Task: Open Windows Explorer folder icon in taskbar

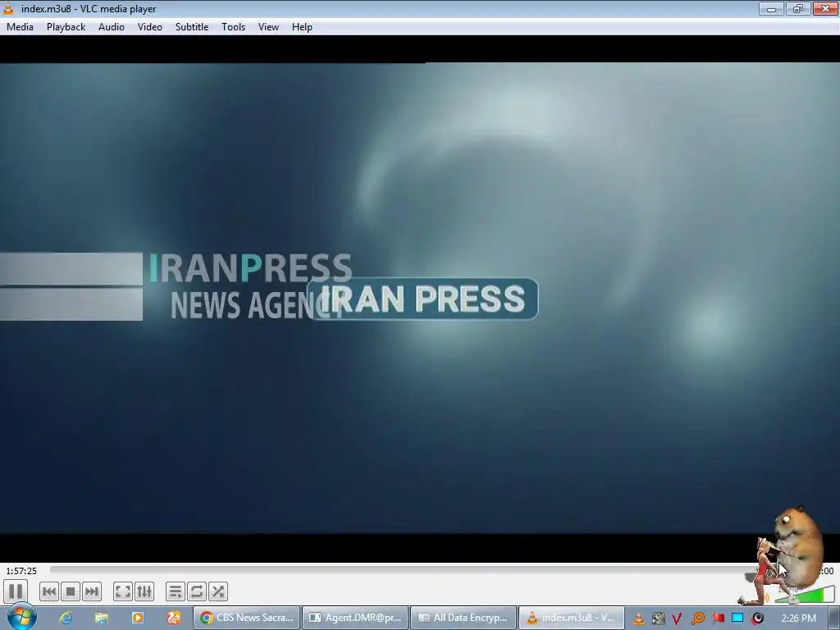Action: (x=101, y=618)
